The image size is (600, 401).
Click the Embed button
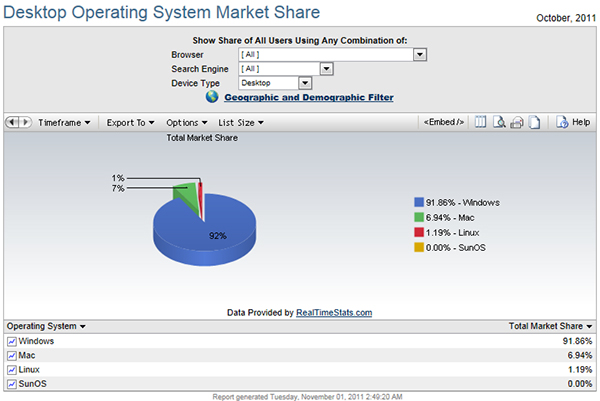click(444, 122)
